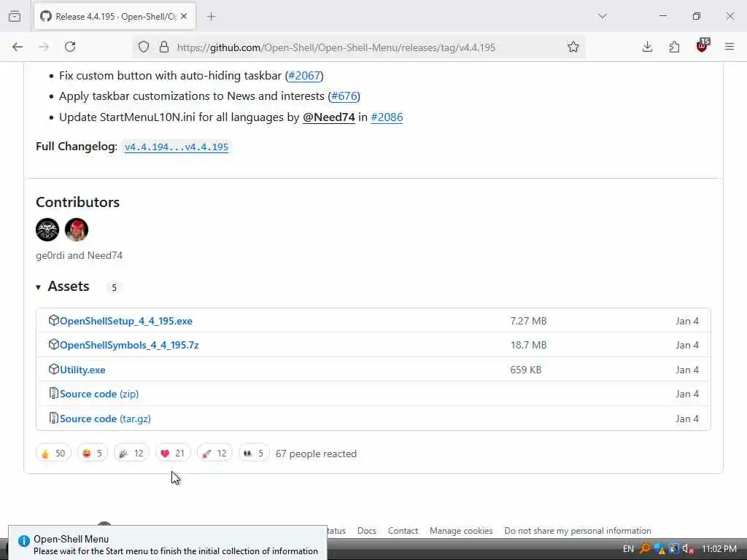Click the ge0rdi contributor avatar
Screen dimensions: 747x560
tap(47, 230)
